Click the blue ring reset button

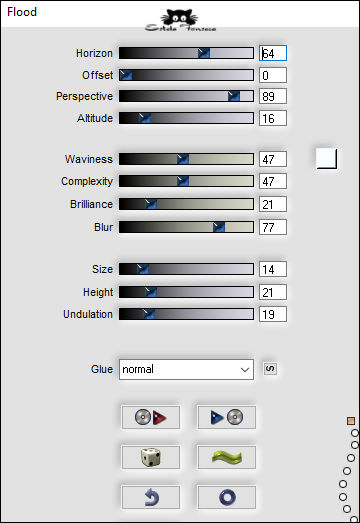(227, 497)
